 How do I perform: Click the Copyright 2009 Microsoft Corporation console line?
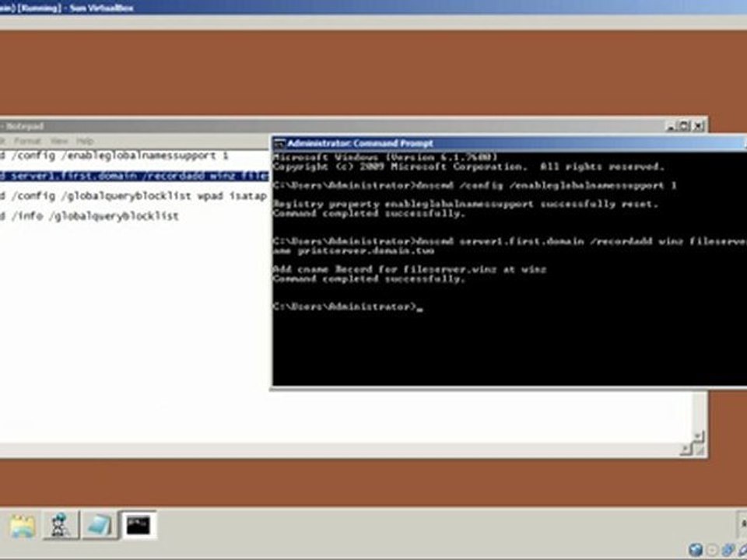pyautogui.click(x=468, y=166)
